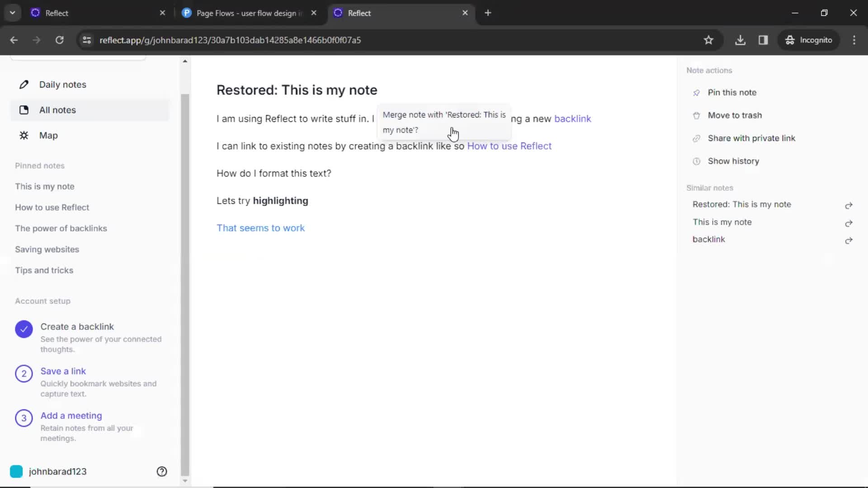
Task: Open the Similar notes expander arrow
Action: [848, 204]
